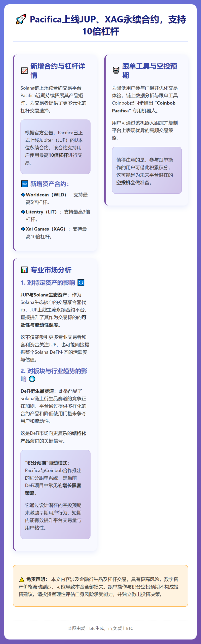This screenshot has height=644, width=201.
Task: Click the bold text 空投机会
Action: point(126,182)
